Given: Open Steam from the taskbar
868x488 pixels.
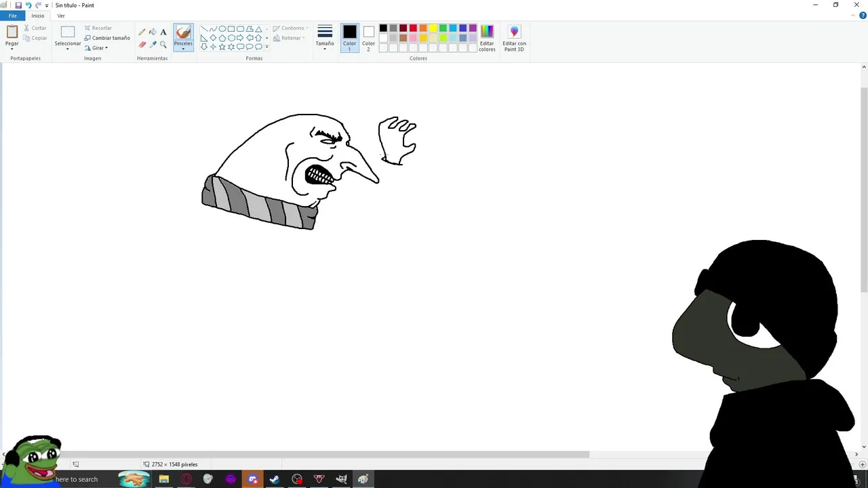Looking at the screenshot, I should (275, 479).
